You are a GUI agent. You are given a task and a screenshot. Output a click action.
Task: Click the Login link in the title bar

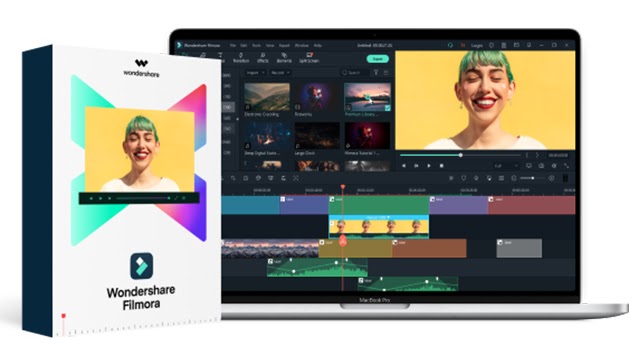coord(477,46)
